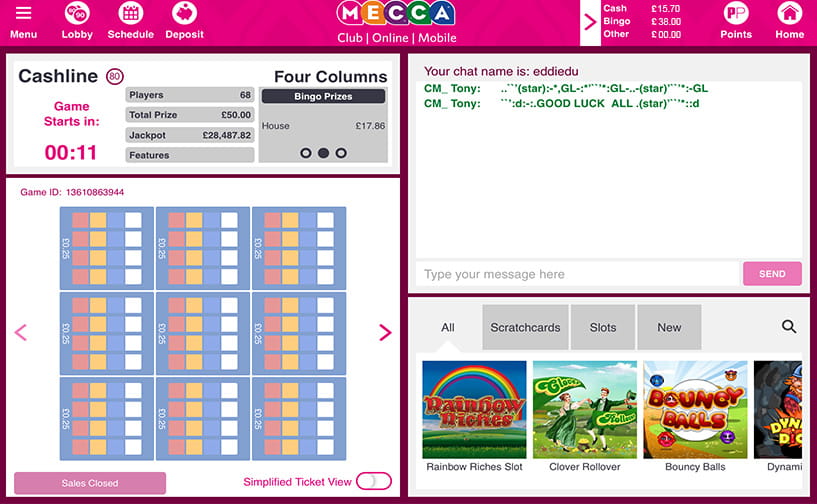Viewport: 817px width, 504px height.
Task: Click the Mecca logo
Action: pyautogui.click(x=396, y=14)
